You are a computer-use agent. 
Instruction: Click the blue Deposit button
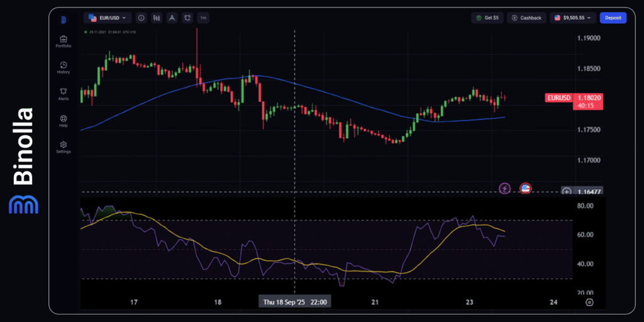point(613,18)
